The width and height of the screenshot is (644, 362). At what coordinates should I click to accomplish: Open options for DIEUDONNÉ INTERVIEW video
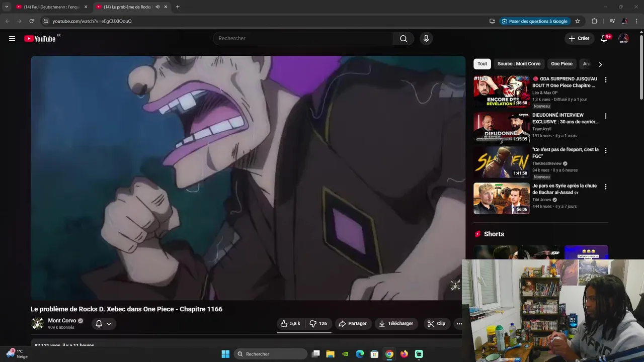tap(606, 116)
